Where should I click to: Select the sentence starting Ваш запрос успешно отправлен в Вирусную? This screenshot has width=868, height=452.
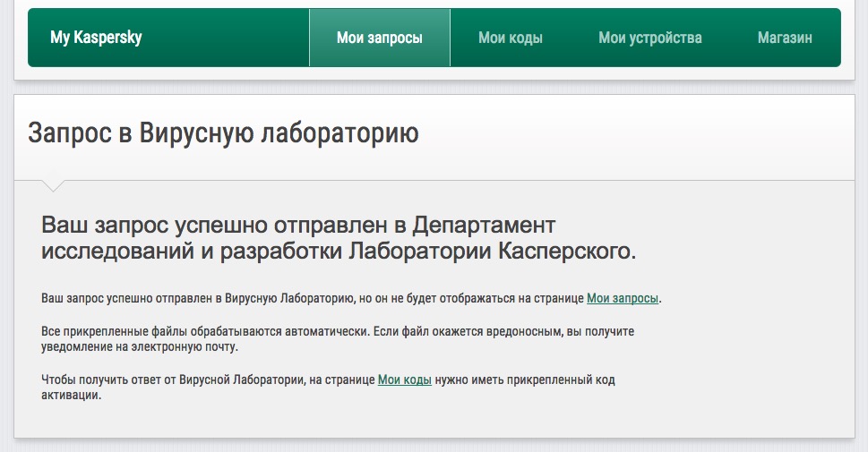[x=351, y=298]
